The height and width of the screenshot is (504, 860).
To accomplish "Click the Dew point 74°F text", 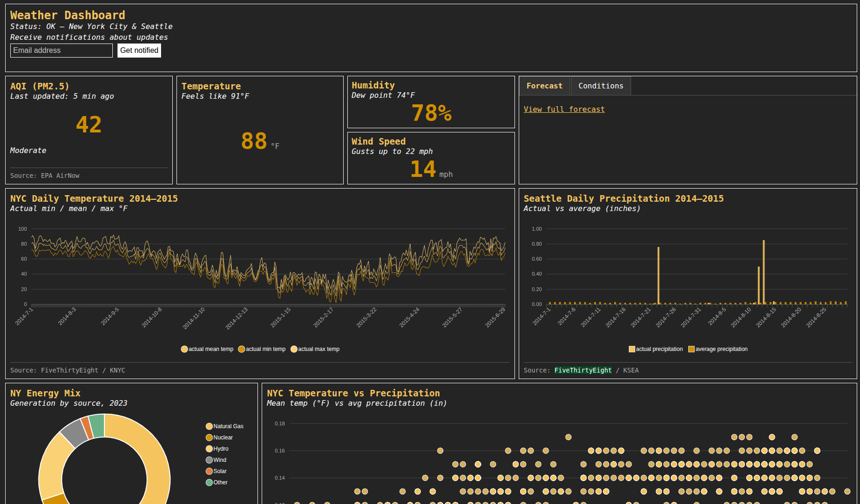I will point(383,95).
